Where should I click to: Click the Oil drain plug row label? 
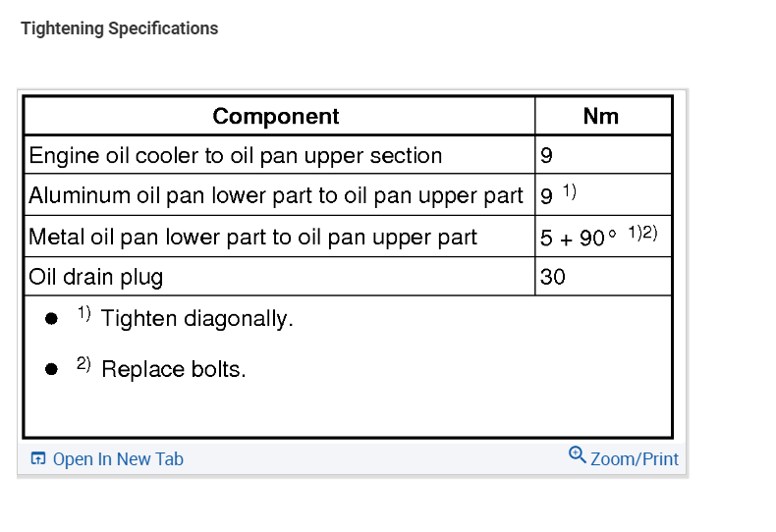coord(96,277)
